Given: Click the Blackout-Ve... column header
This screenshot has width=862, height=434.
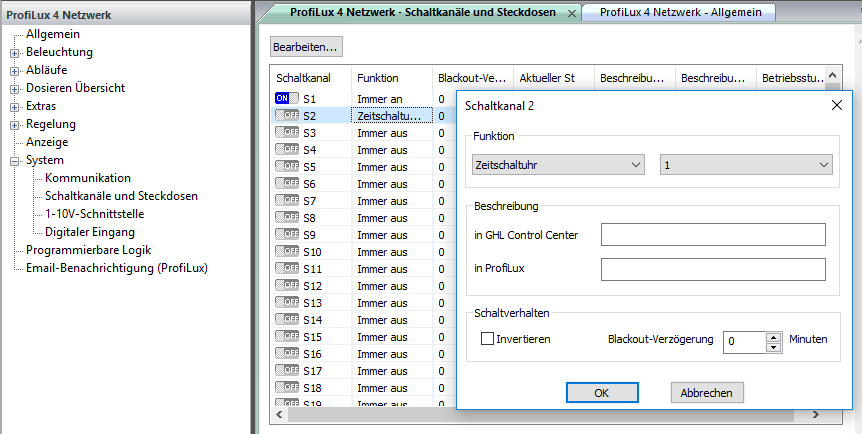Looking at the screenshot, I should (473, 78).
